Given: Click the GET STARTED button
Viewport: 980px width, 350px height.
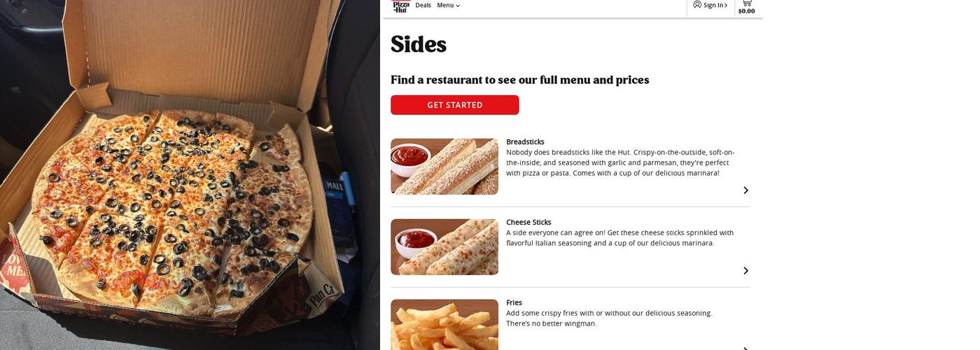Looking at the screenshot, I should point(455,105).
